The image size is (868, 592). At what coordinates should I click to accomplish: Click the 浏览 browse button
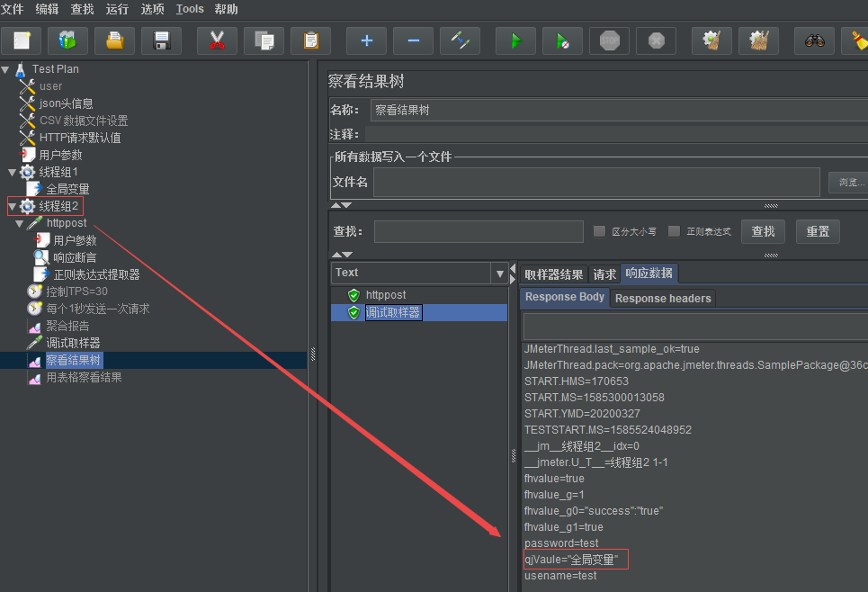pyautogui.click(x=848, y=183)
